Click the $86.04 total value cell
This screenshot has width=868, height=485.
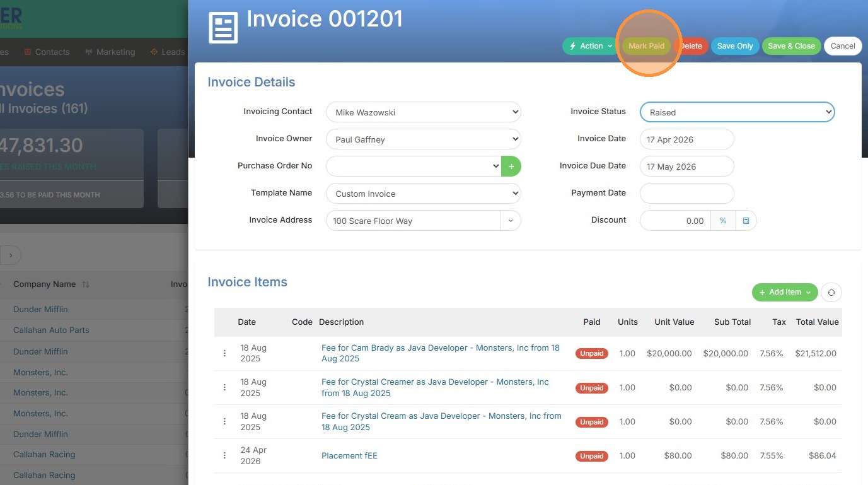pyautogui.click(x=823, y=455)
